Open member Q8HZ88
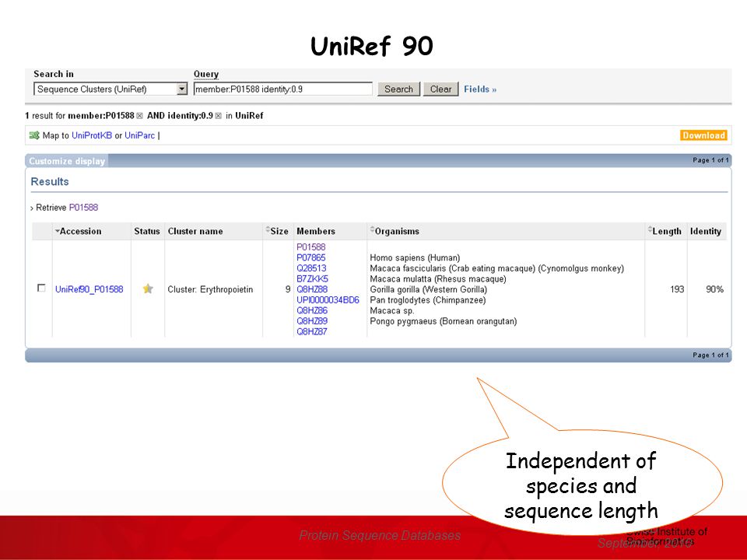Image resolution: width=747 pixels, height=560 pixels. [312, 289]
